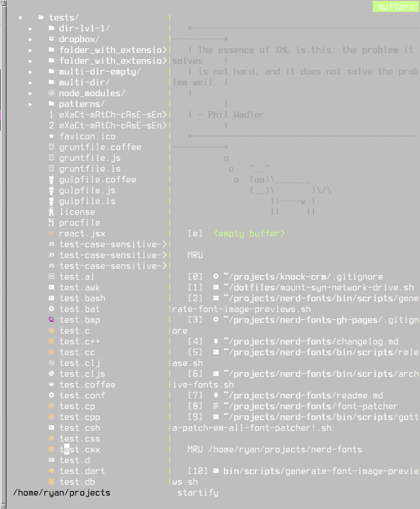Click the dropbox icon next to dropbox/

(51, 39)
